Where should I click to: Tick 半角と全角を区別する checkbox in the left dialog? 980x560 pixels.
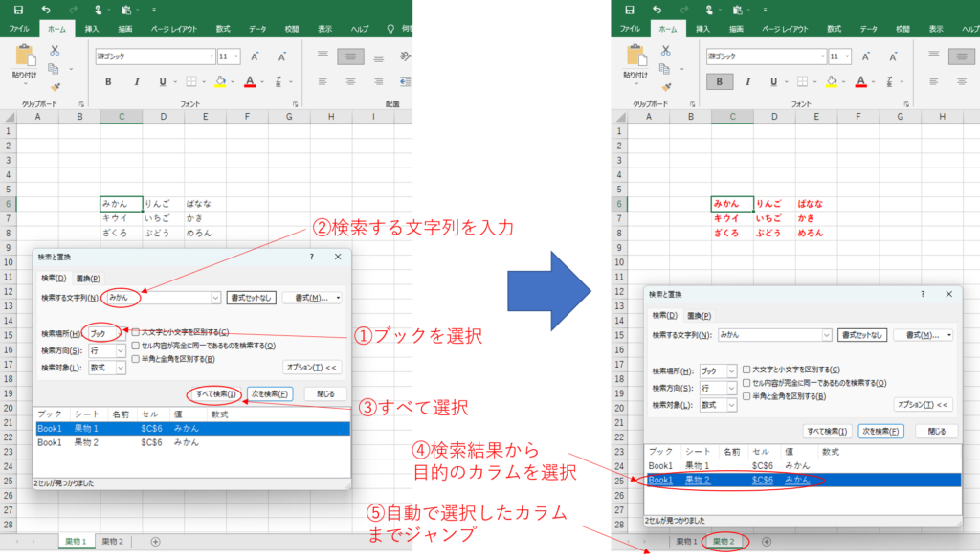(x=136, y=359)
